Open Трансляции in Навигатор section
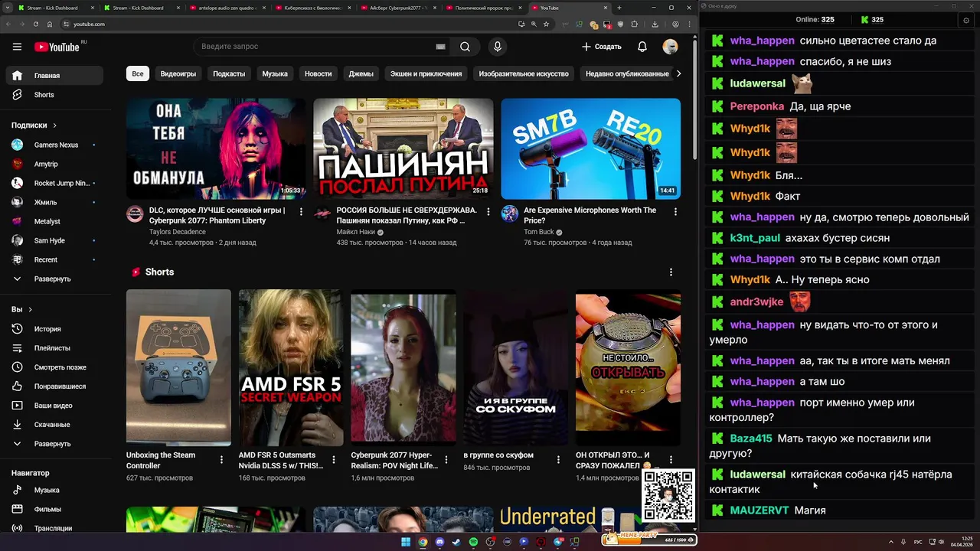The width and height of the screenshot is (980, 551). (54, 528)
